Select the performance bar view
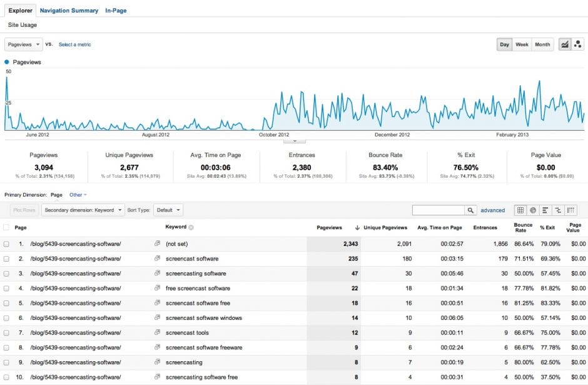The height and width of the screenshot is (385, 588). pos(545,210)
